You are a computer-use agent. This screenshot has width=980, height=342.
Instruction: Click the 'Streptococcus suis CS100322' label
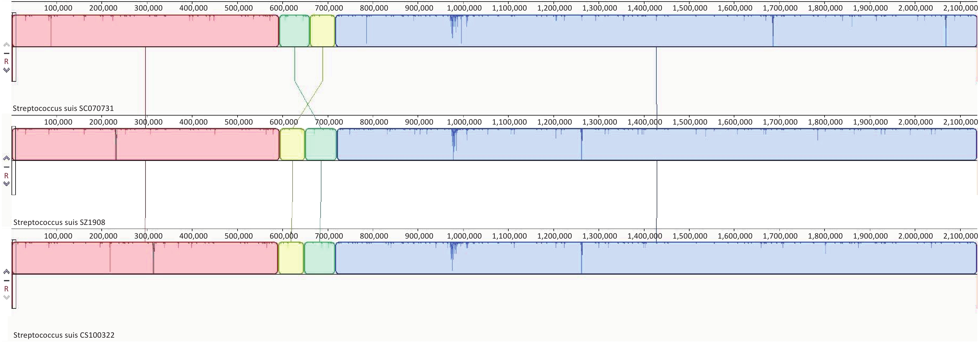pyautogui.click(x=63, y=335)
